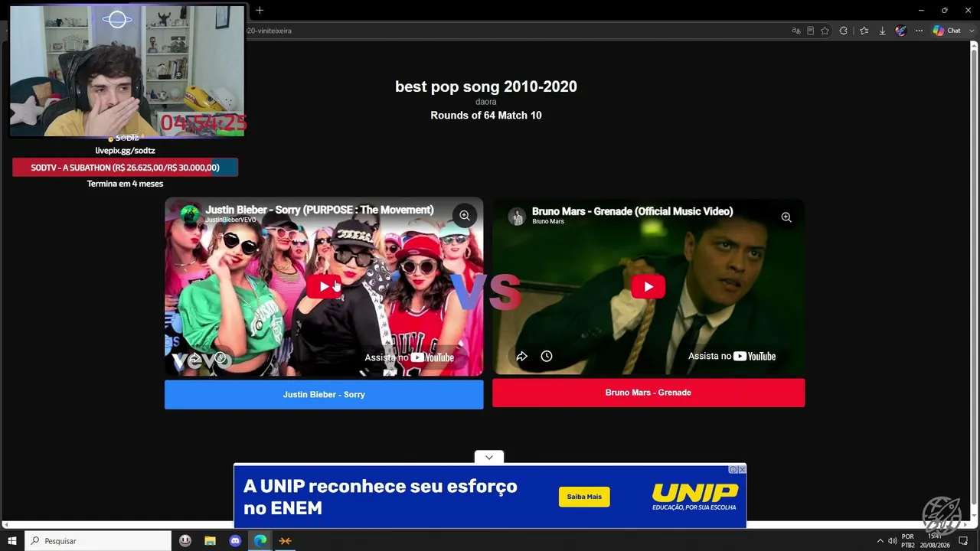980x551 pixels.
Task: Click Saiba Mais on UNIP ad
Action: (584, 497)
